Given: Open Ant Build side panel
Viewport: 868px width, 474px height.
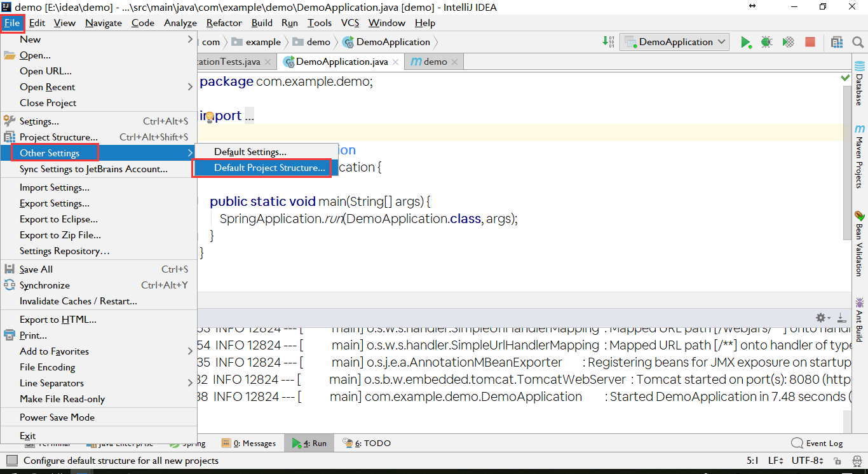Looking at the screenshot, I should coord(860,319).
